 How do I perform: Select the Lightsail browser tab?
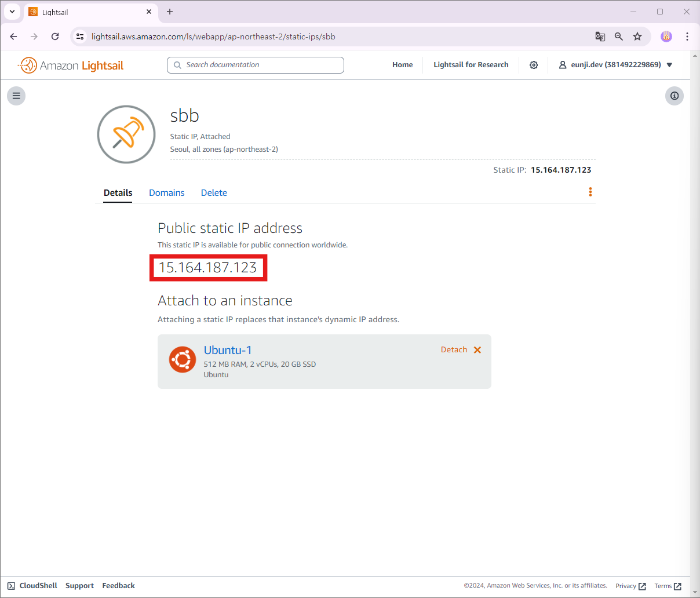pyautogui.click(x=91, y=12)
